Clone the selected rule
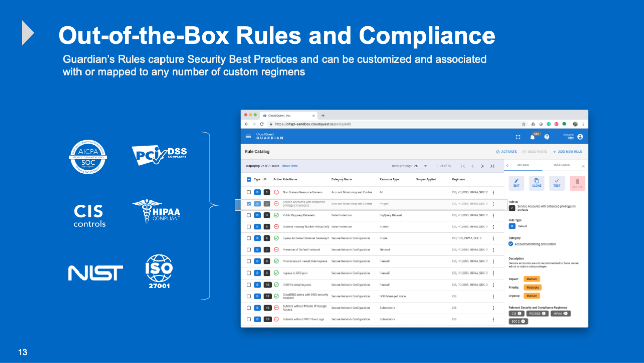The width and height of the screenshot is (644, 363). [536, 183]
